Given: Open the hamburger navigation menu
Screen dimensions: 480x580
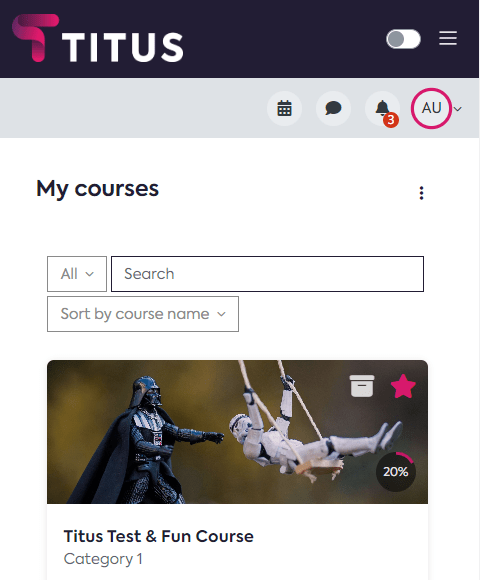Looking at the screenshot, I should (x=448, y=38).
